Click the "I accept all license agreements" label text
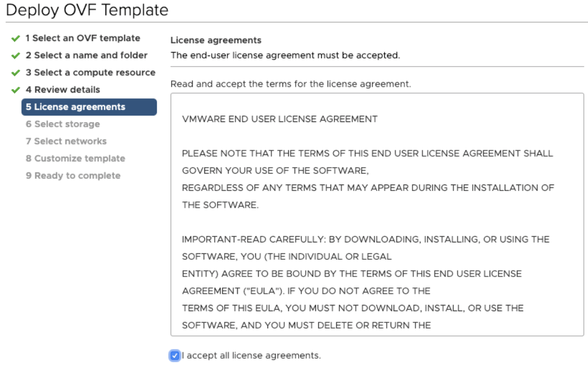 [x=251, y=355]
